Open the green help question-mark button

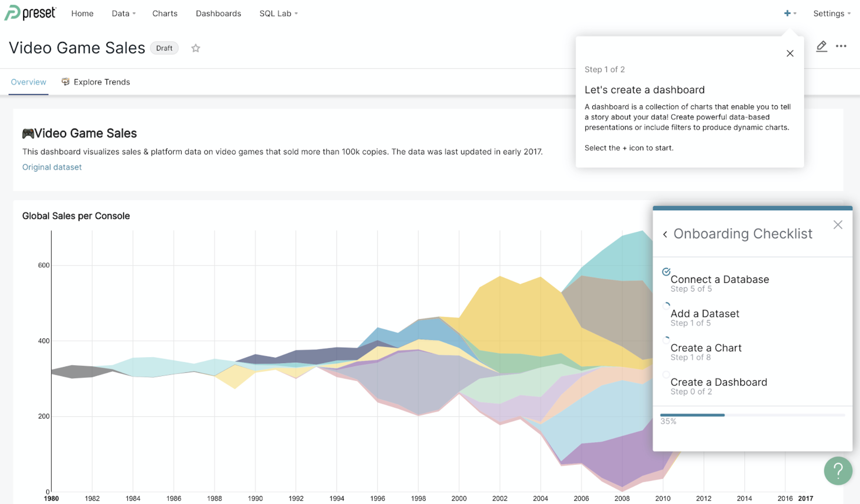(838, 471)
